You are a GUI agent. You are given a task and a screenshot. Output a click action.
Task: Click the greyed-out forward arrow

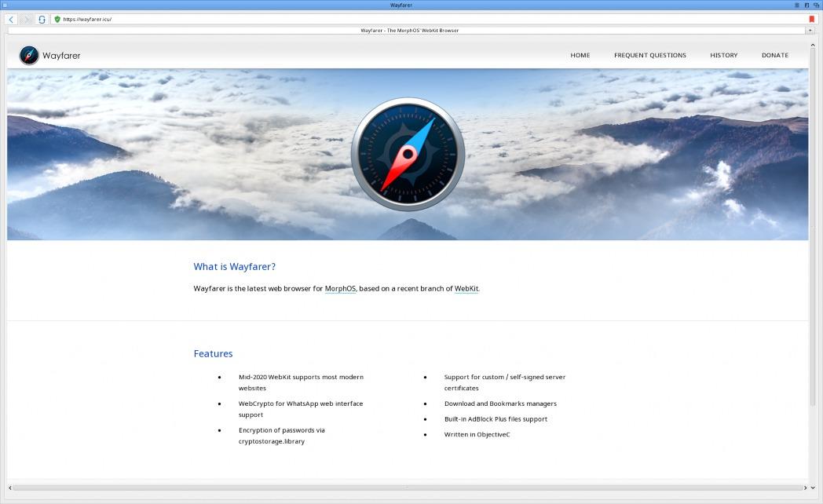click(26, 20)
